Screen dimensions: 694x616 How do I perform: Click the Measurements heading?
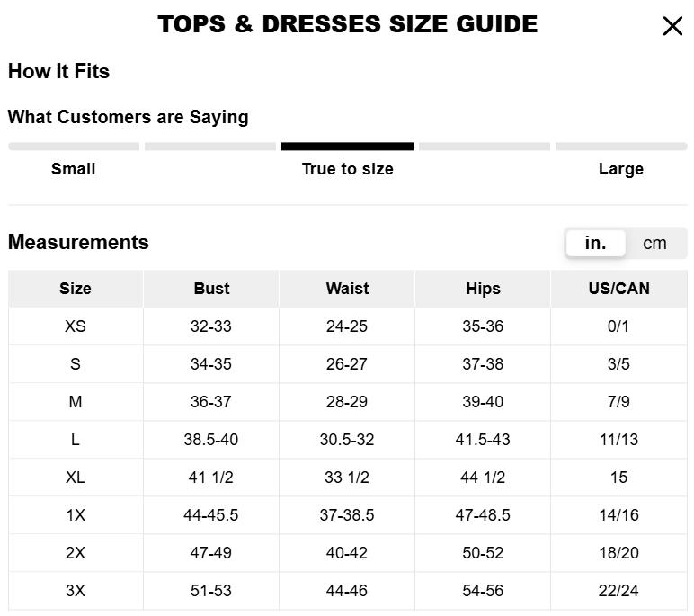[78, 243]
